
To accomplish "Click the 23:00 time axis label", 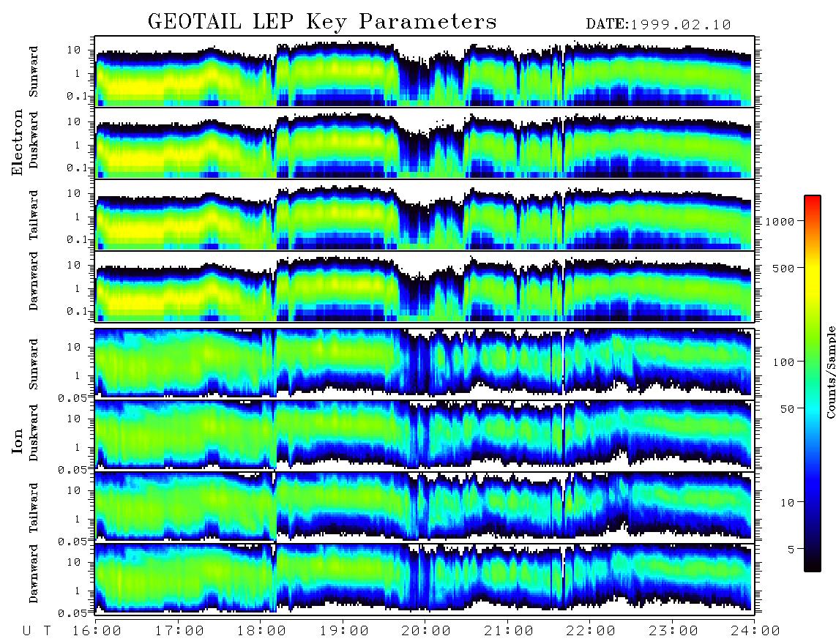I will (x=673, y=631).
